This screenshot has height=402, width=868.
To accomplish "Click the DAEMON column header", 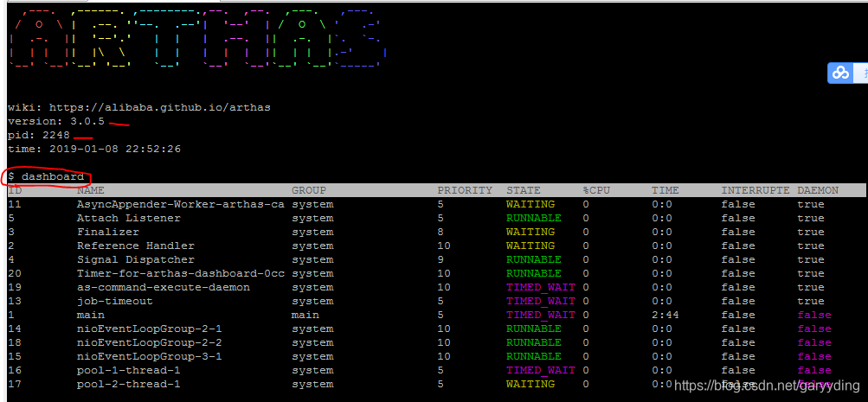I will tap(818, 190).
